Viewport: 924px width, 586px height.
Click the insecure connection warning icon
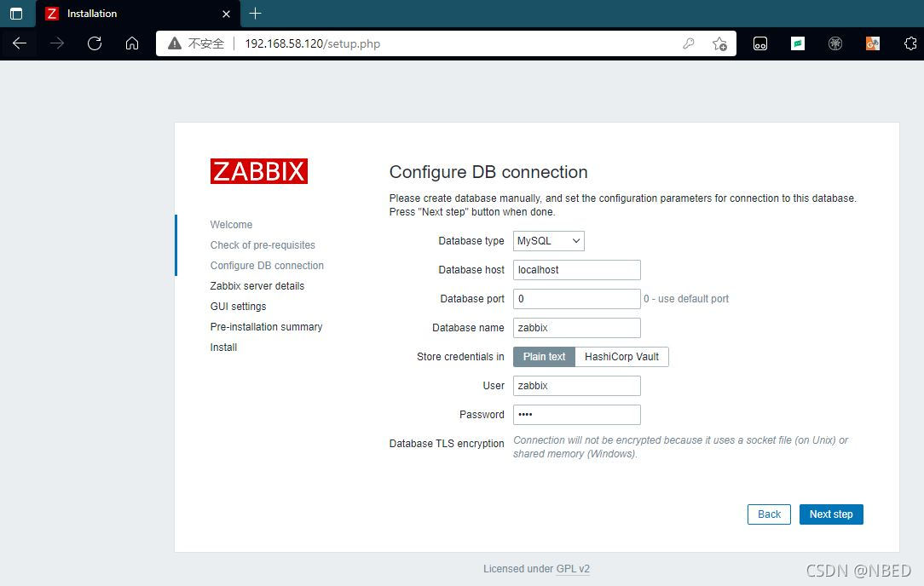(175, 43)
